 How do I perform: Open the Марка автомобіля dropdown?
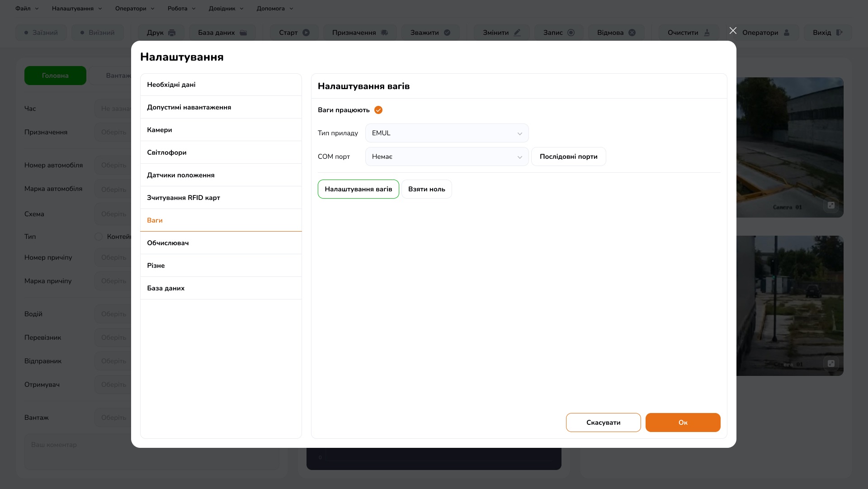[113, 189]
